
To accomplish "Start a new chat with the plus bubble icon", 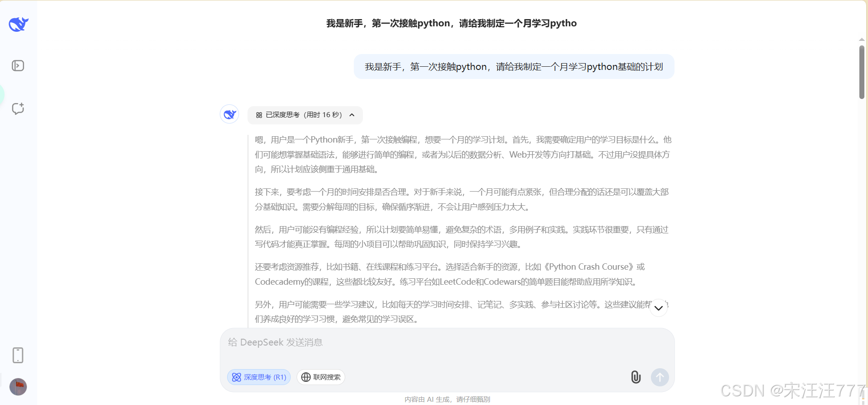I will (18, 109).
